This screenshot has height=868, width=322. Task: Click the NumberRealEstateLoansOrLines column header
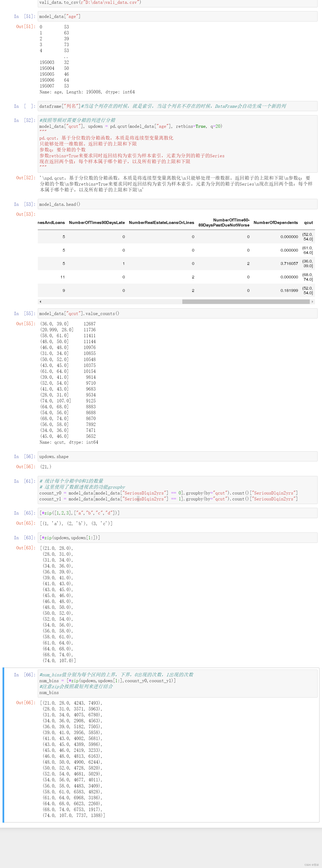pyautogui.click(x=161, y=222)
